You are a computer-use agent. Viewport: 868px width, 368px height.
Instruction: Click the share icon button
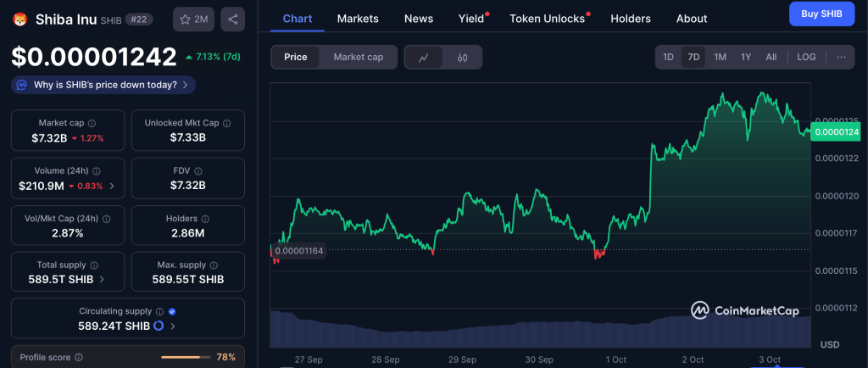233,19
